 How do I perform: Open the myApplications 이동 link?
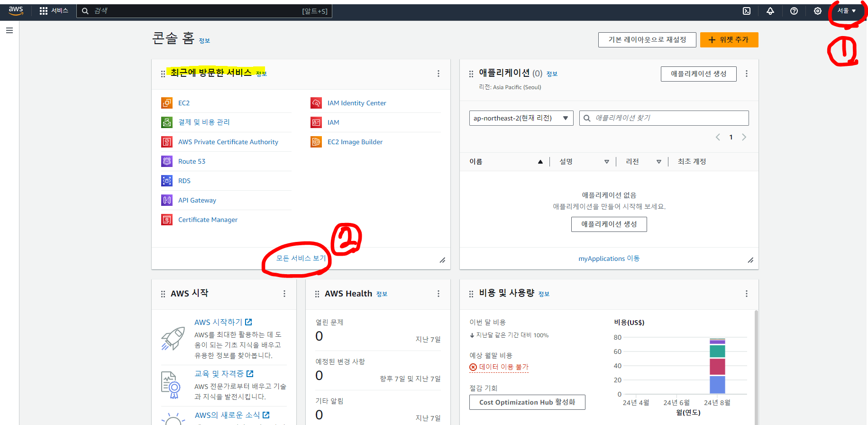coord(609,259)
